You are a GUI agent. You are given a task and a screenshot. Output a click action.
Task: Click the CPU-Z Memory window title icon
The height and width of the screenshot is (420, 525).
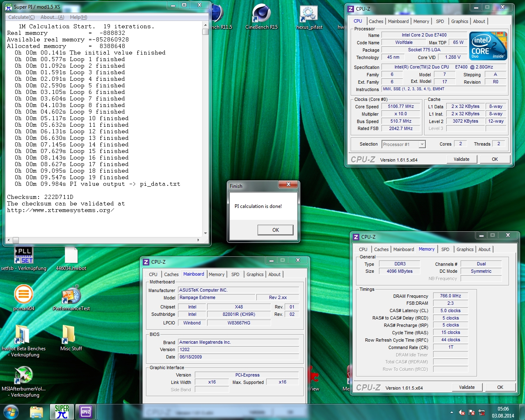coord(356,237)
